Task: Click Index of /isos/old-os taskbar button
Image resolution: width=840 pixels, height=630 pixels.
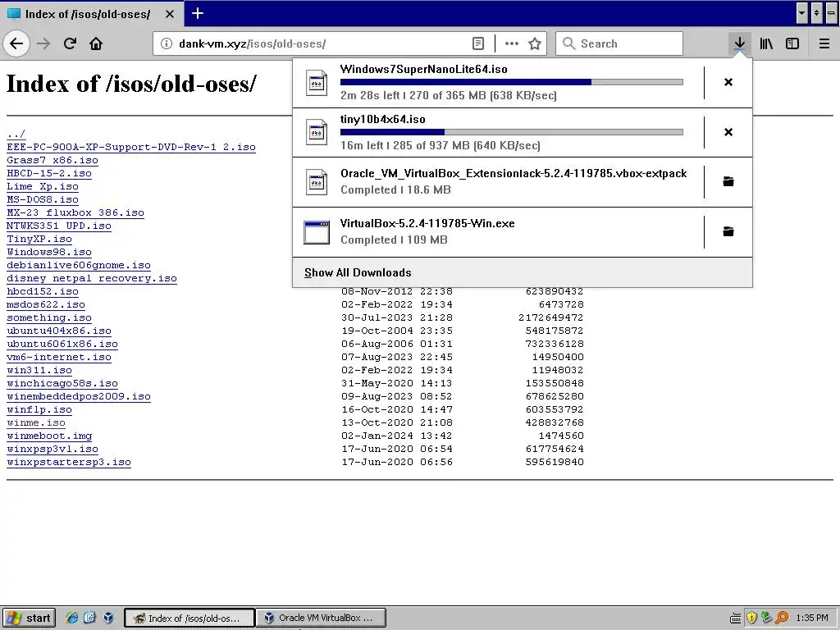Action: [189, 618]
